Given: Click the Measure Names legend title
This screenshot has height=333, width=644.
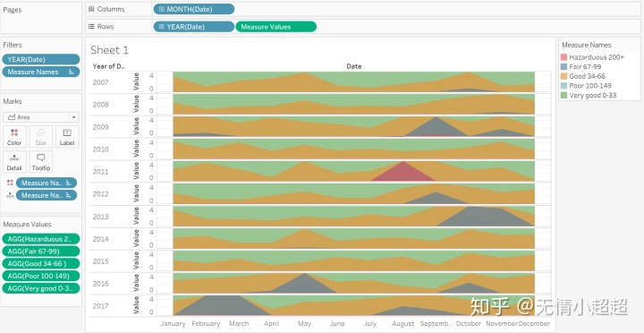Looking at the screenshot, I should [x=587, y=45].
